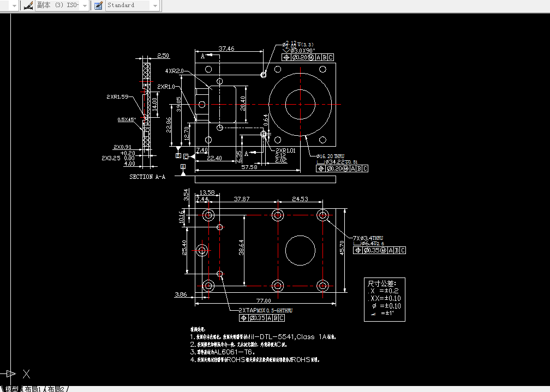Viewport: 550px width, 392px height.
Task: Select the 3.86 dimension text
Action: coord(181,294)
